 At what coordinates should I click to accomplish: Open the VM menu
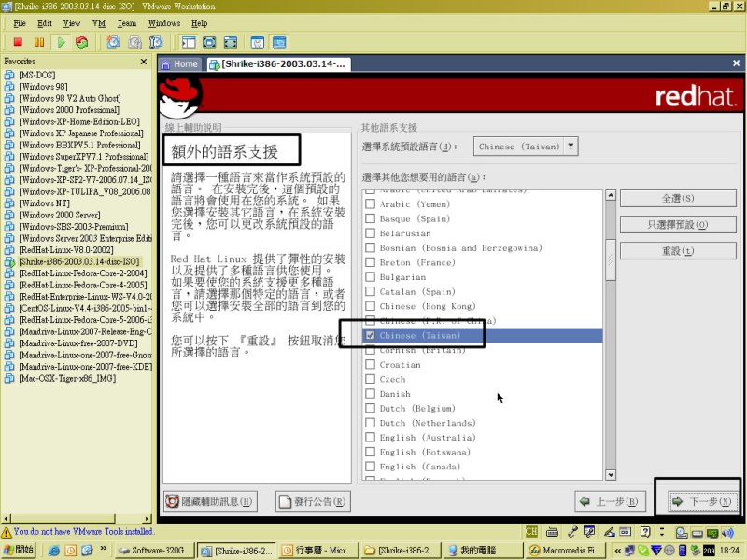pos(99,23)
